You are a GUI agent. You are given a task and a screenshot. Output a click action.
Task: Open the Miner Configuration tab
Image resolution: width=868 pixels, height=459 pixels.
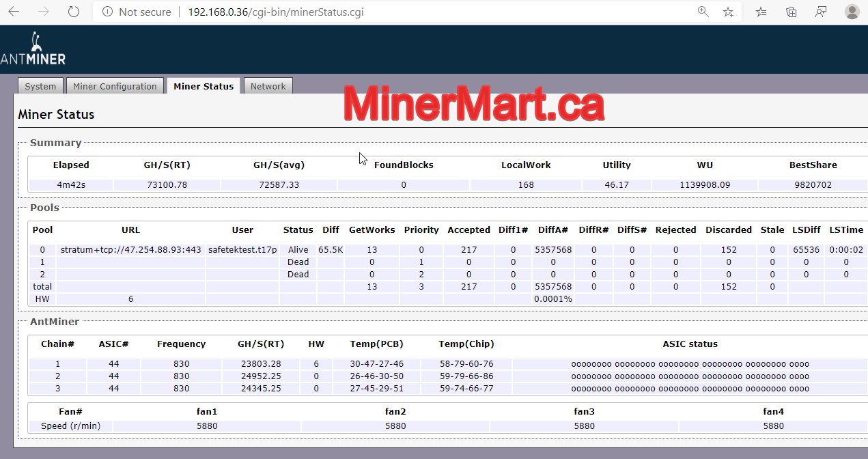coord(115,86)
